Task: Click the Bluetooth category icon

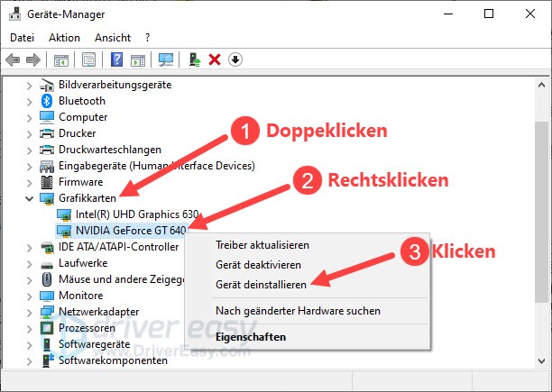Action: tap(47, 101)
